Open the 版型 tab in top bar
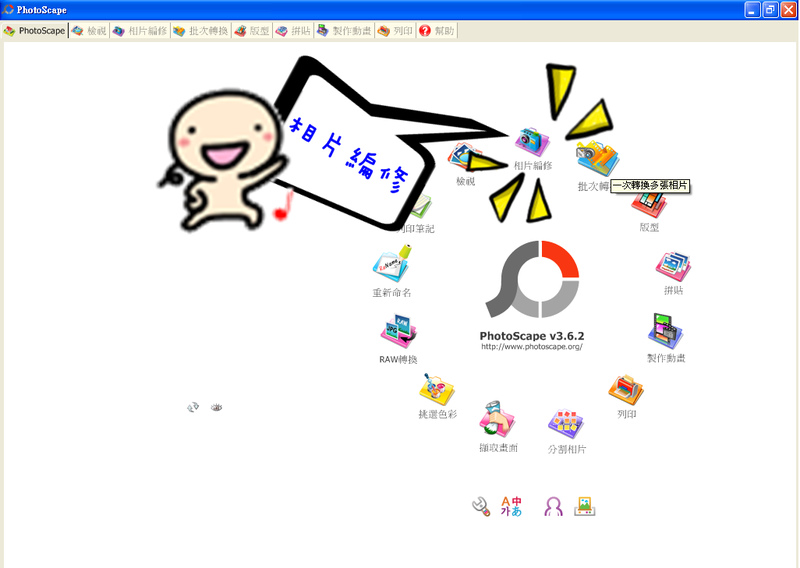The image size is (800, 568). [252, 31]
